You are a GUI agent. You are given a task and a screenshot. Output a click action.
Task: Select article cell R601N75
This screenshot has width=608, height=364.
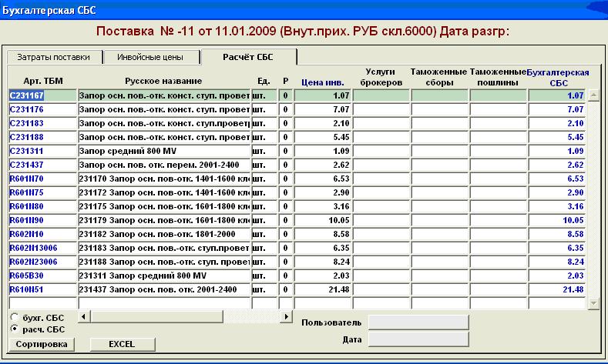click(42, 192)
